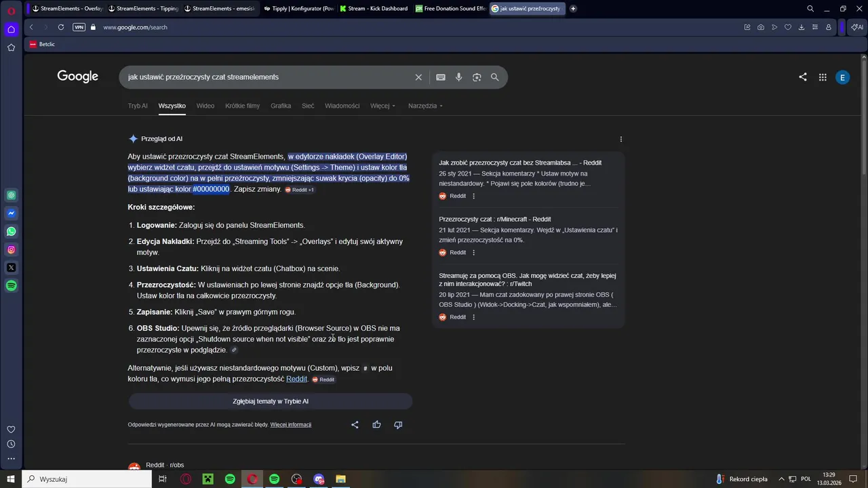Toggle the VPN badge in the address bar
The height and width of the screenshot is (488, 868).
pyautogui.click(x=79, y=27)
